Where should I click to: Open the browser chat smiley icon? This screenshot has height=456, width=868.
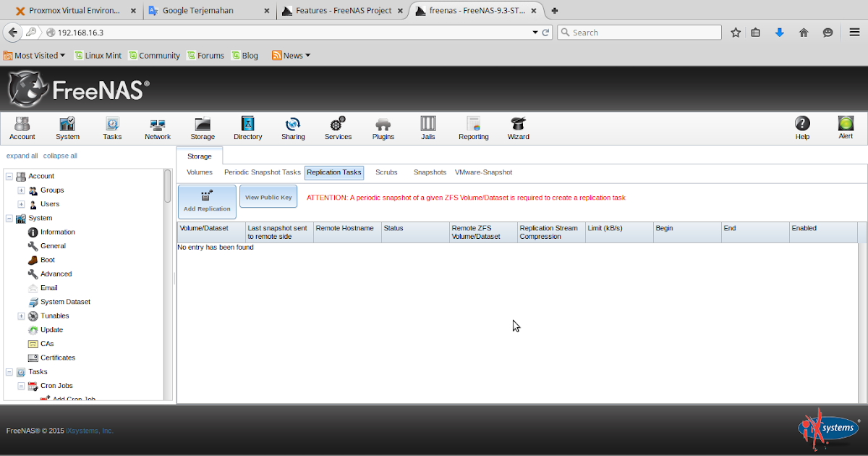pos(828,33)
